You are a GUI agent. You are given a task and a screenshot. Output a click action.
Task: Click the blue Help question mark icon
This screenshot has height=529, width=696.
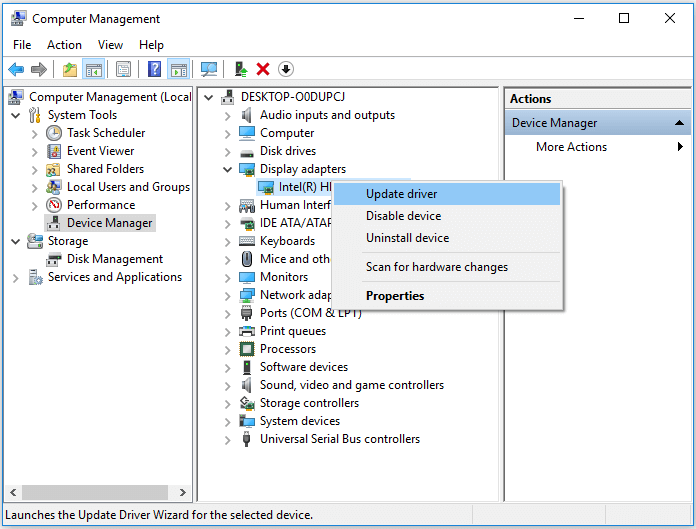pyautogui.click(x=155, y=69)
